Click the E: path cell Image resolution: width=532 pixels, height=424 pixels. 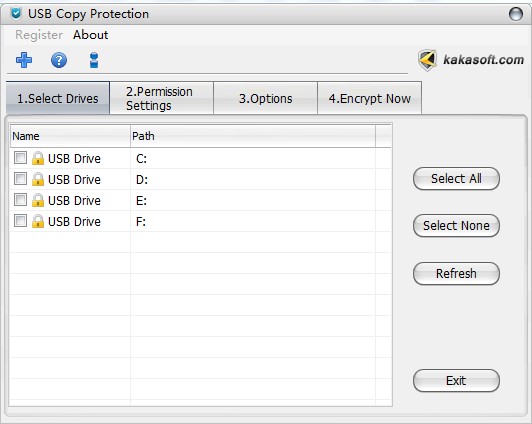point(253,200)
